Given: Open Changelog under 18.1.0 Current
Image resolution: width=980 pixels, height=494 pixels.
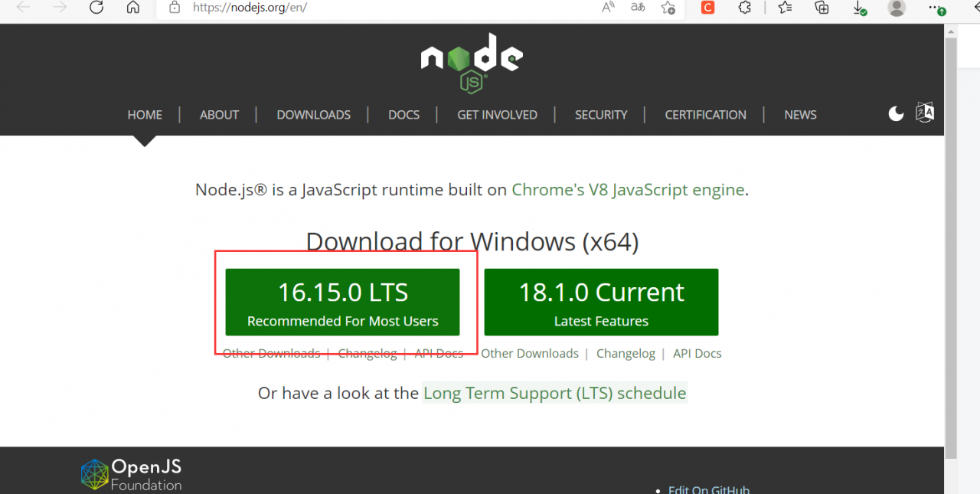Looking at the screenshot, I should [x=626, y=354].
